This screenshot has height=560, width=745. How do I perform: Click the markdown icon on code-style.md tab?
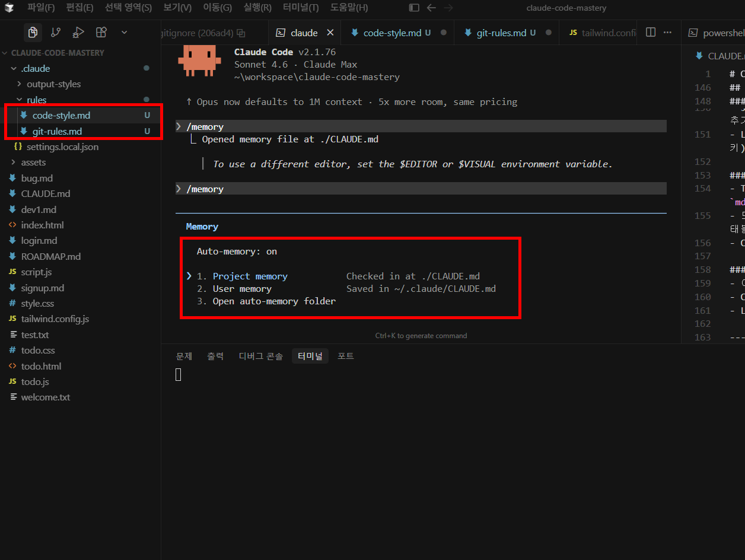pos(355,33)
